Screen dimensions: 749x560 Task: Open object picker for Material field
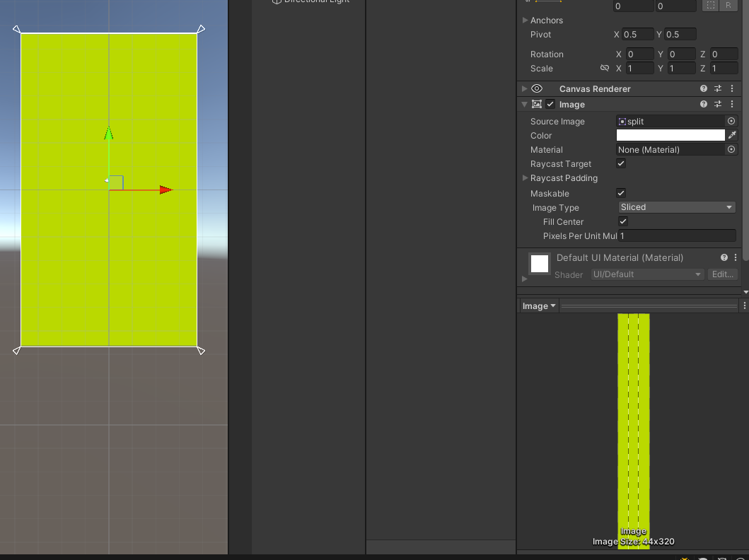pos(731,149)
